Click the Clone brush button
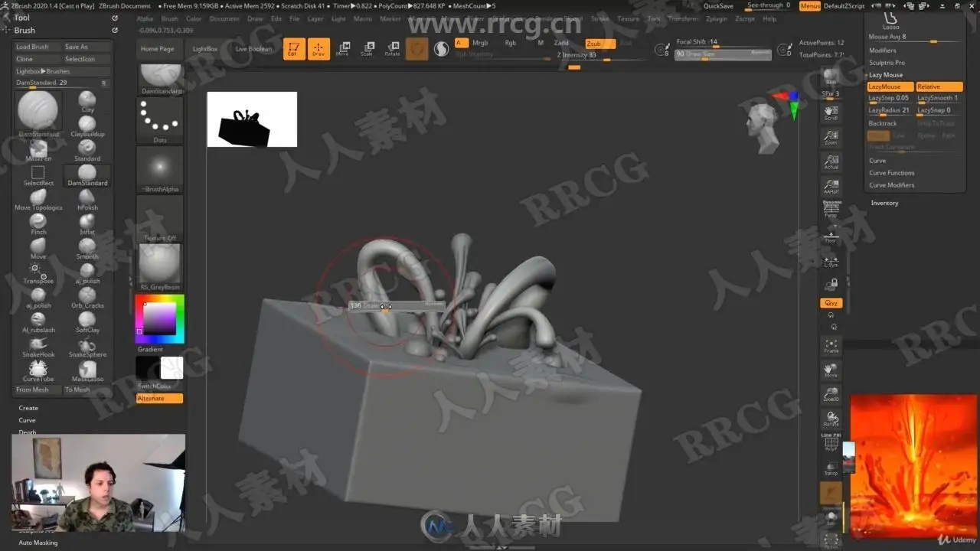Image resolution: width=980 pixels, height=551 pixels. 38,59
